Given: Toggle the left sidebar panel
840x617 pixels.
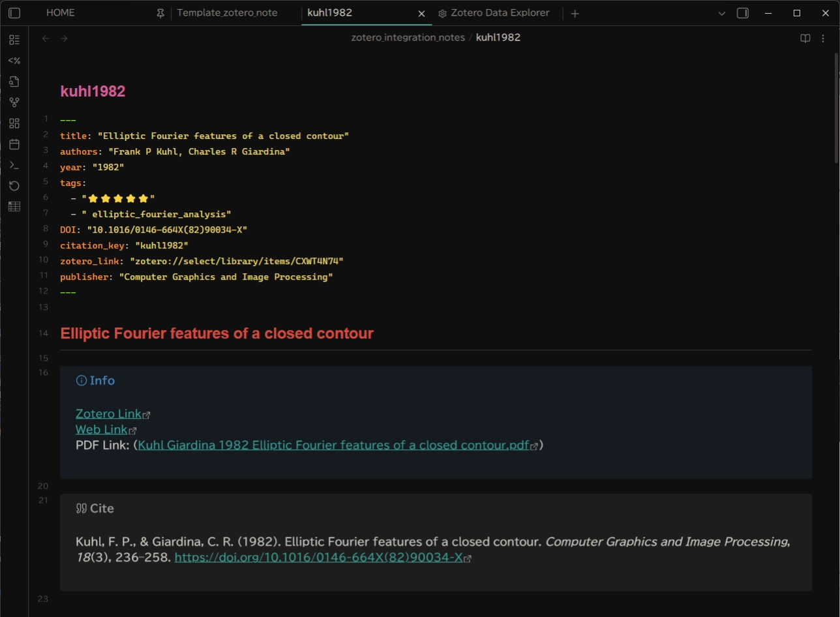Looking at the screenshot, I should click(x=14, y=13).
